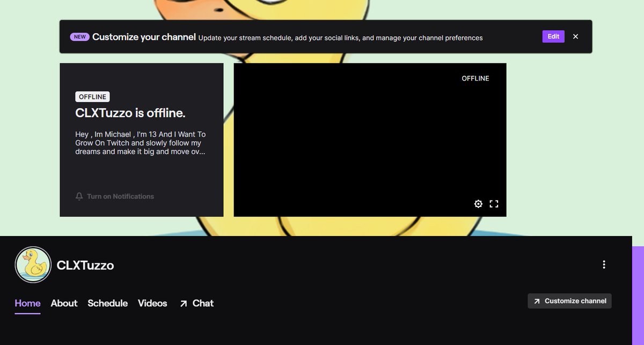This screenshot has height=345, width=644.
Task: Click the Edit button in the banner
Action: pos(553,37)
